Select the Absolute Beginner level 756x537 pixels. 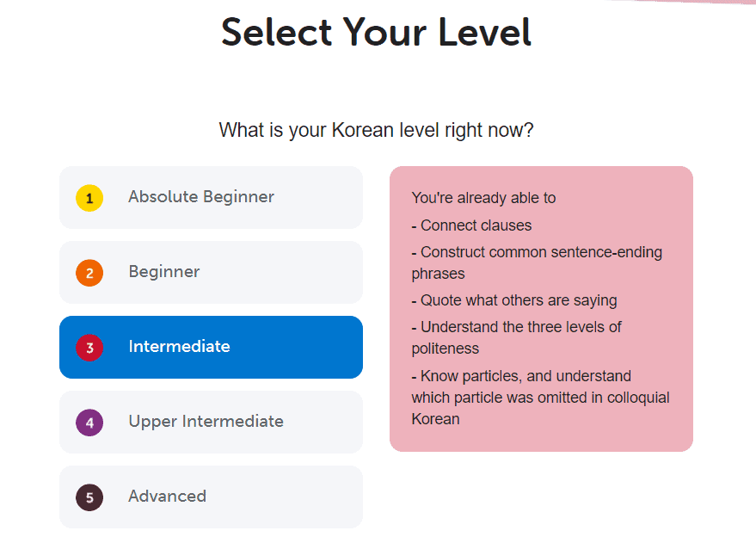(x=211, y=197)
